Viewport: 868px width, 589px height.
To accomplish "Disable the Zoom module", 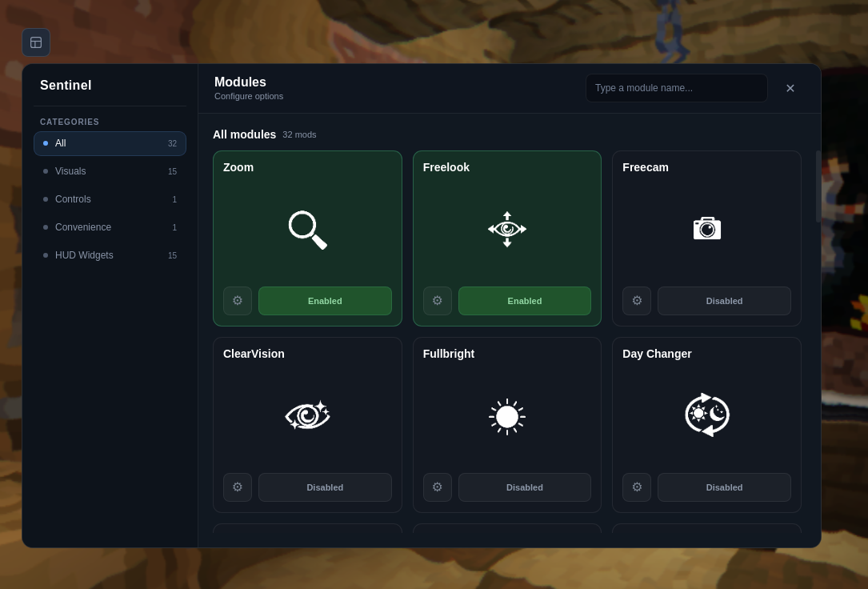I will pyautogui.click(x=325, y=301).
